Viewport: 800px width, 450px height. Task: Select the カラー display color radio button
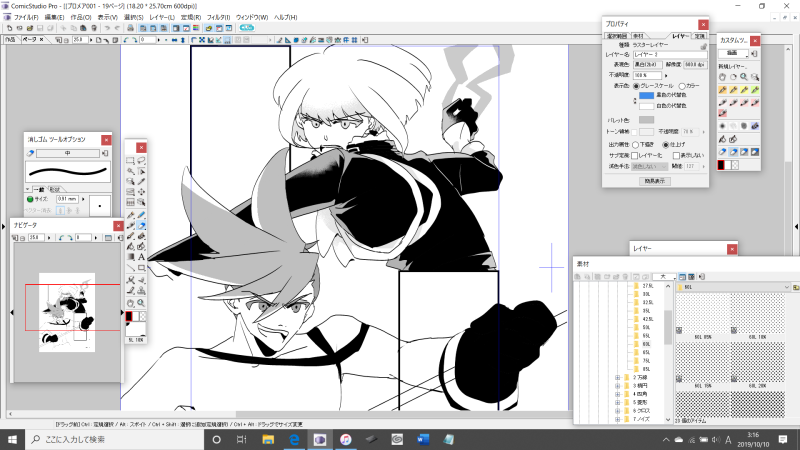682,86
